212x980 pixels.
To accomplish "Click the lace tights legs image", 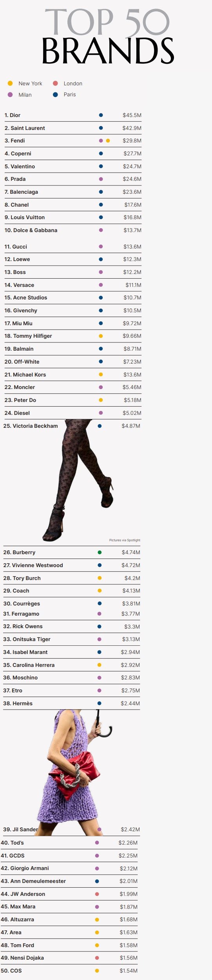I will (78, 480).
